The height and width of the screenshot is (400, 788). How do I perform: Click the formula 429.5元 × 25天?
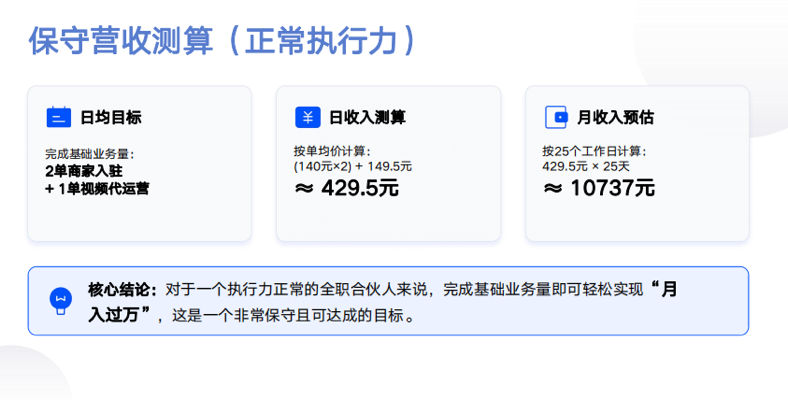pos(585,166)
